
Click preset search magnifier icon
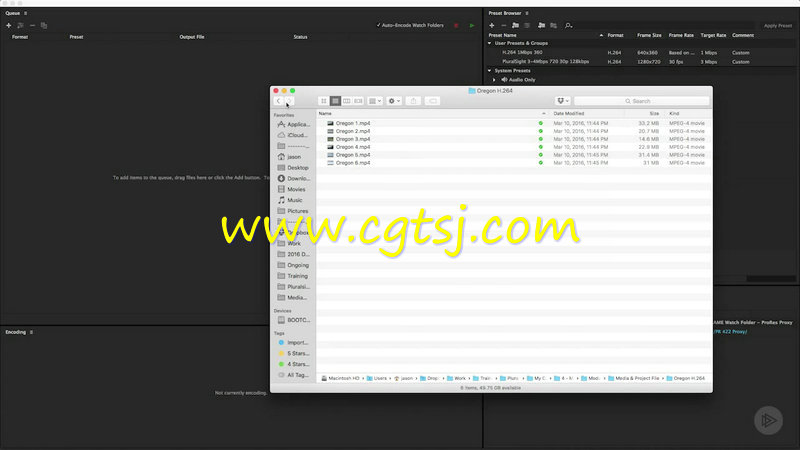(x=568, y=25)
